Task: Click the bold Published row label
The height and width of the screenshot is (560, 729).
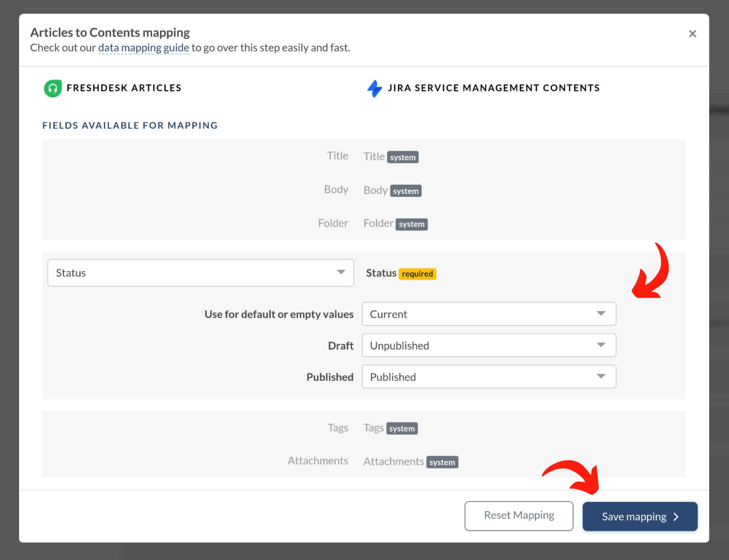Action: point(330,377)
